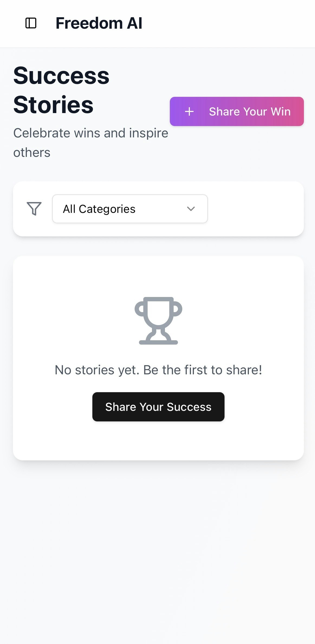Viewport: 315px width, 644px height.
Task: Click the chevron arrow in All Categories
Action: pos(191,209)
